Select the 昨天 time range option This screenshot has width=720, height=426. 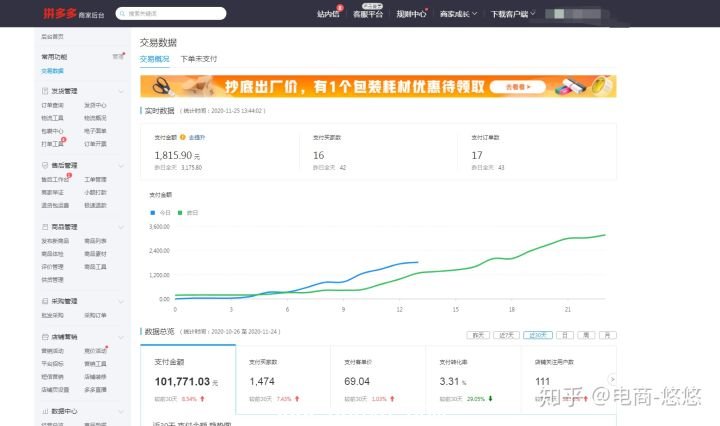point(478,335)
